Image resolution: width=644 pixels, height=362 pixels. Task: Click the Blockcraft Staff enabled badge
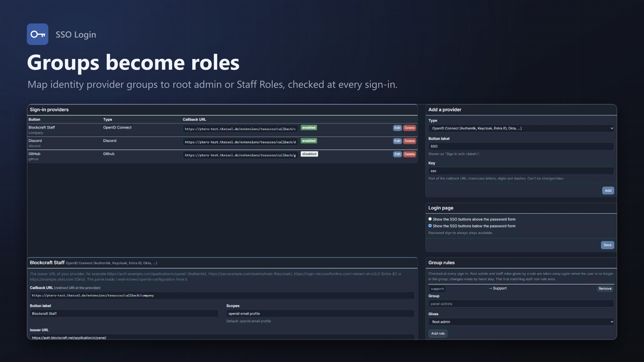tap(309, 128)
